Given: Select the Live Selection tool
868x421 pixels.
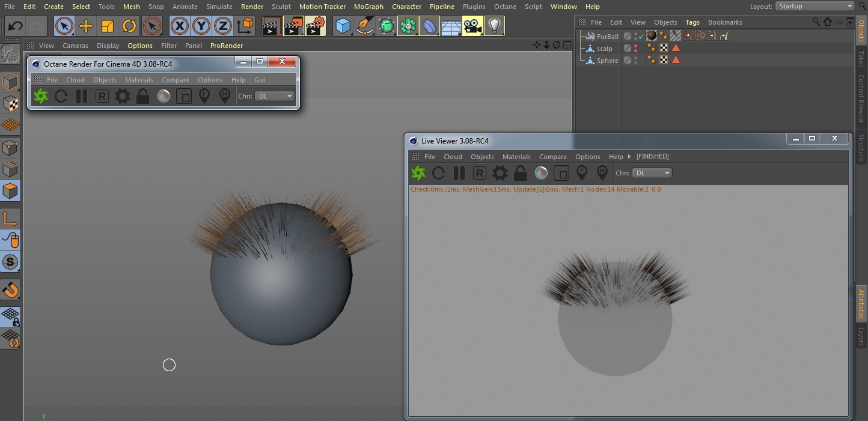Looking at the screenshot, I should click(64, 26).
